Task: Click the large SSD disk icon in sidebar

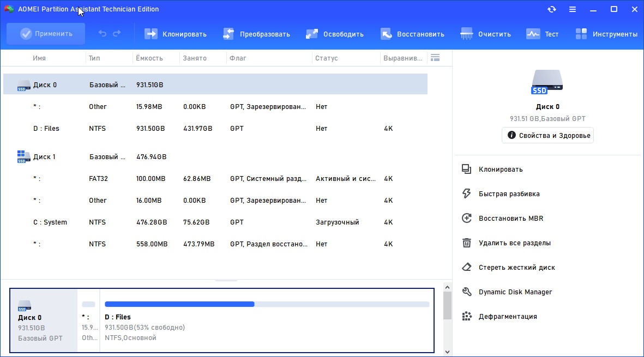Action: coord(547,82)
